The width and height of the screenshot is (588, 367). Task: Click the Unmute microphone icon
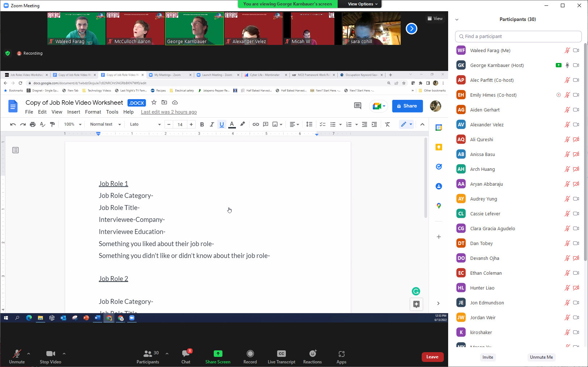(x=17, y=354)
